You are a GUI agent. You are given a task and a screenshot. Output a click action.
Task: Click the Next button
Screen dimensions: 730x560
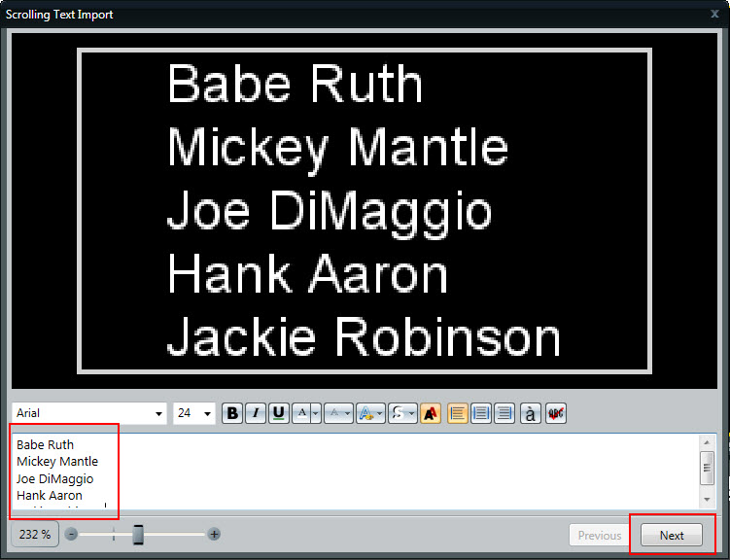tap(672, 536)
